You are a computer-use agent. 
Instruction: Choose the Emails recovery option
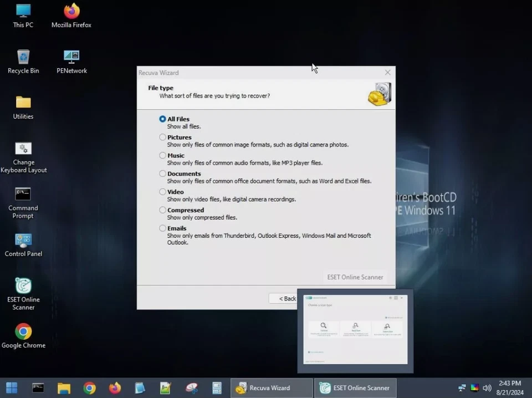coord(162,228)
